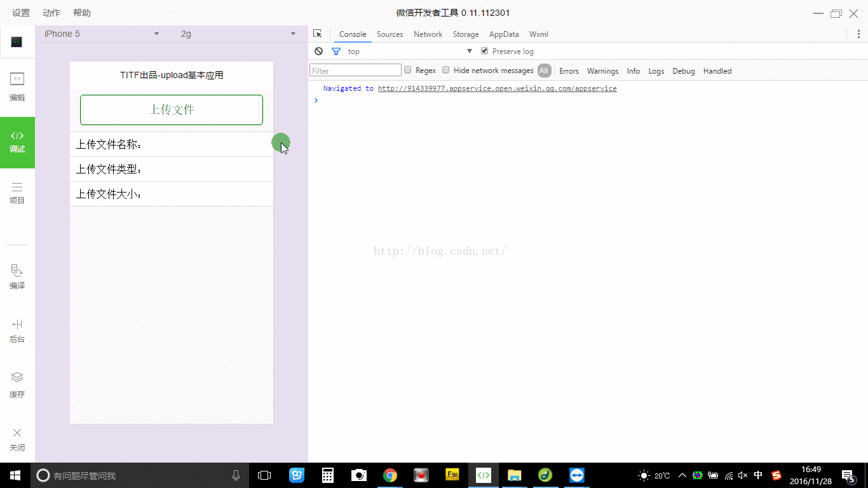
Task: Click the 上传文件 upload button
Action: point(172,110)
